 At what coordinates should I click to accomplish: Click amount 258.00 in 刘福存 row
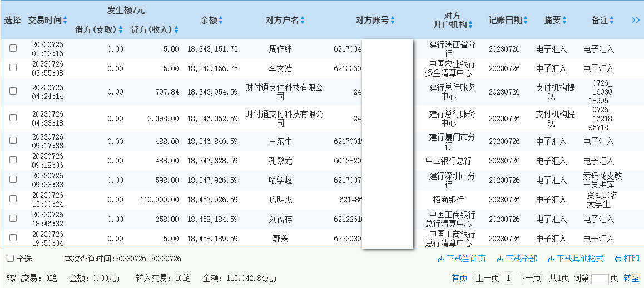(167, 220)
